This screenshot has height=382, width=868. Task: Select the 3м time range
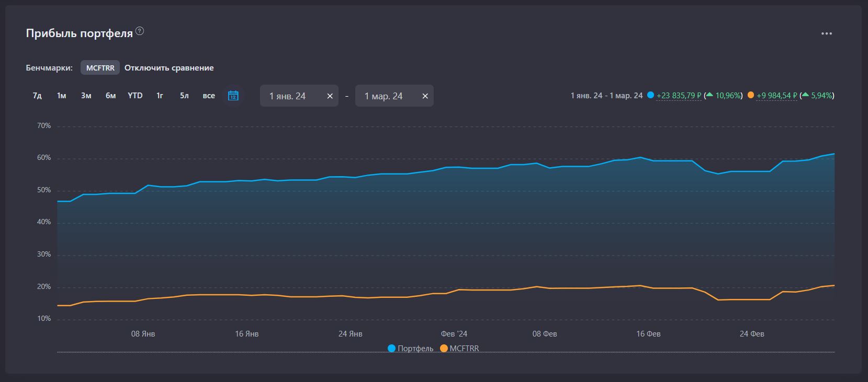(86, 96)
